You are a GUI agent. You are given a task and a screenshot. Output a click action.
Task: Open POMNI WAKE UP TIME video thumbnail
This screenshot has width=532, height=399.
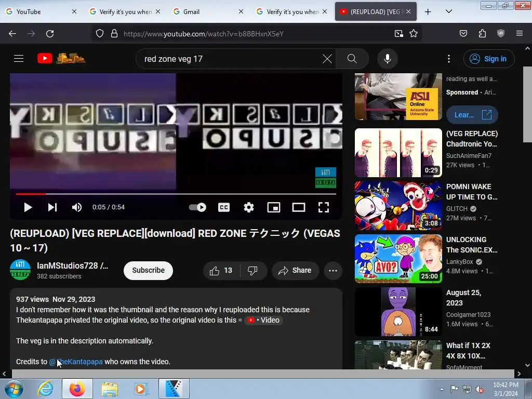click(x=398, y=206)
